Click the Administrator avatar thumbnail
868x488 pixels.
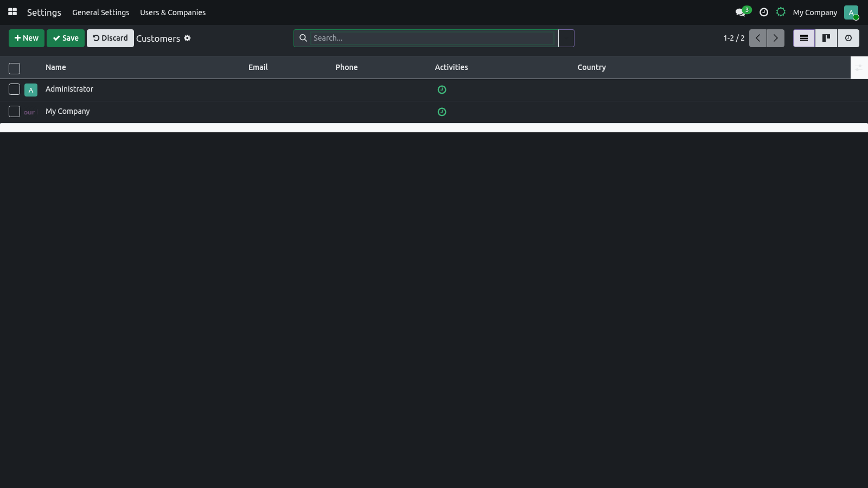(31, 90)
